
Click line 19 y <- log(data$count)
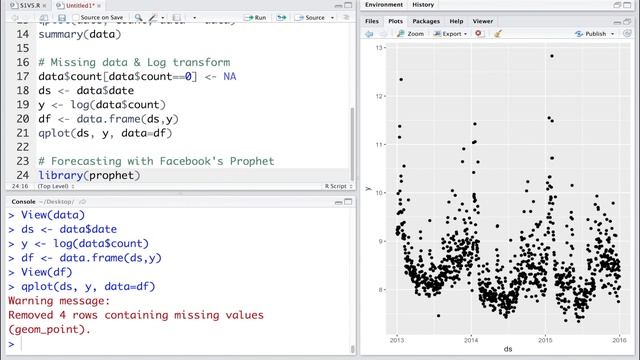pos(102,105)
